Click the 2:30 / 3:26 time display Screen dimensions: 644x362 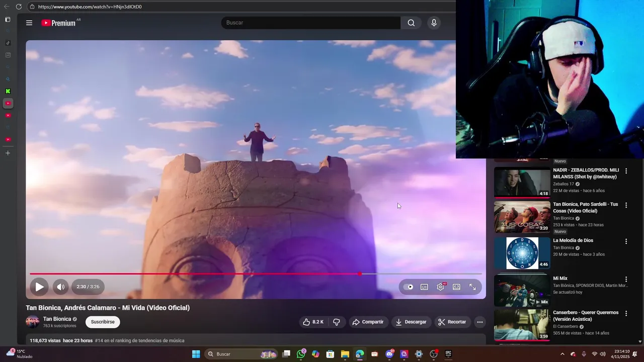point(88,287)
